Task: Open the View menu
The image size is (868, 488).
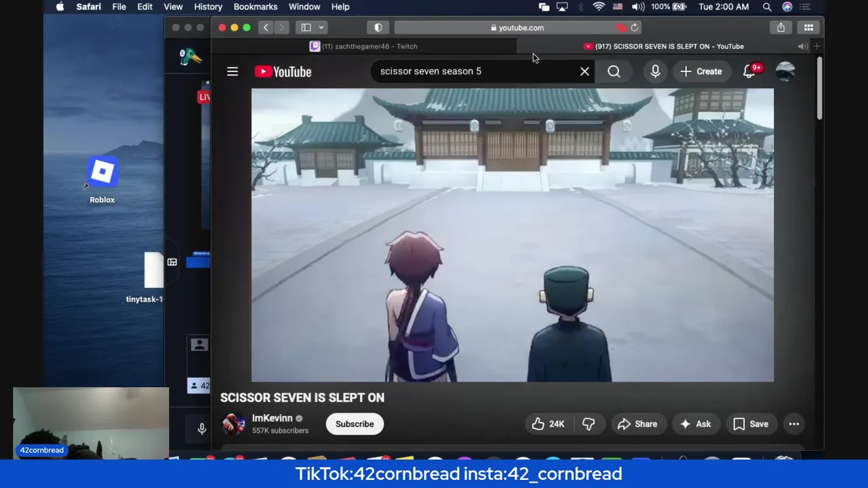Action: (x=173, y=7)
